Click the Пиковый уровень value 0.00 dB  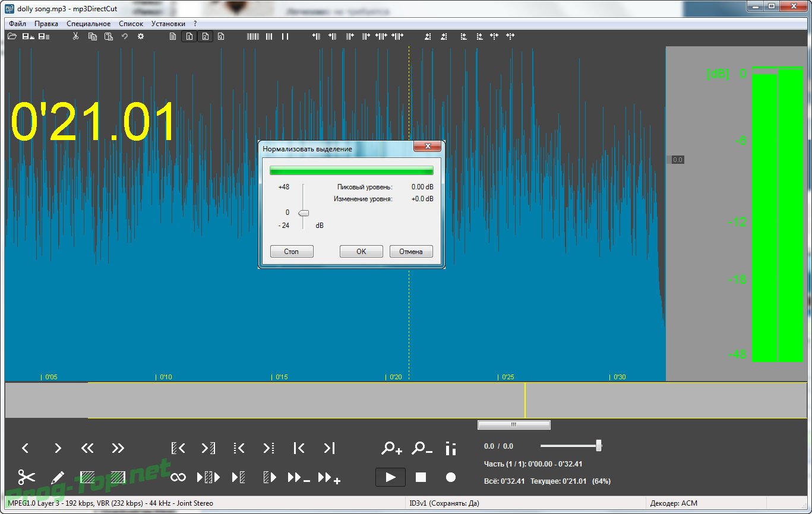click(422, 187)
